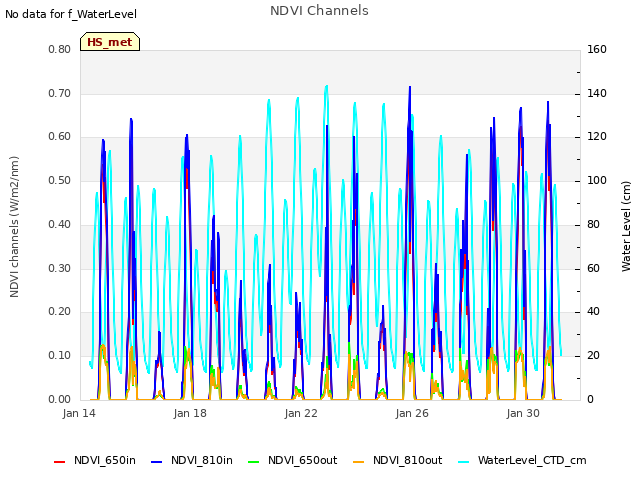Click the cyan WaterLevel_CTD_cm legend swatch
Viewport: 640px width, 480px height.
pyautogui.click(x=463, y=462)
